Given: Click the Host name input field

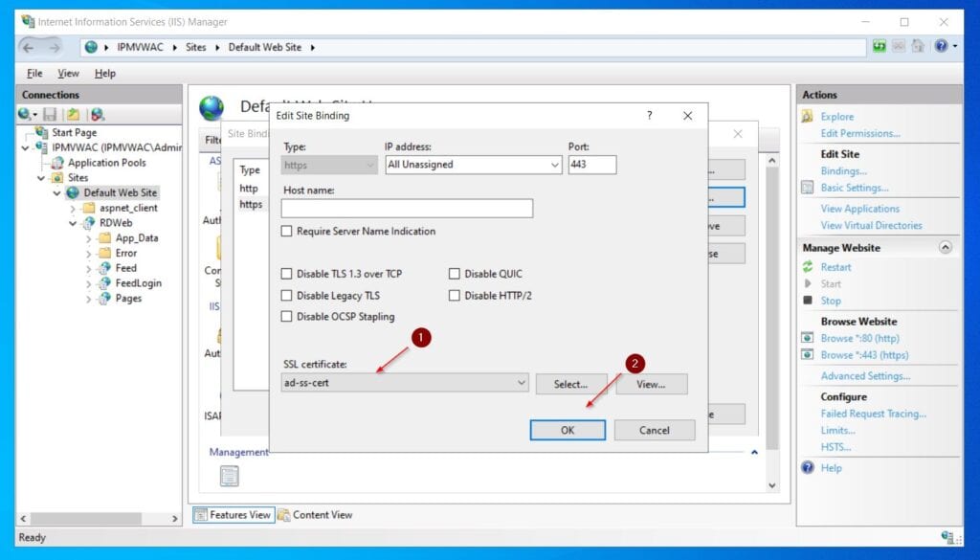Looking at the screenshot, I should (407, 208).
